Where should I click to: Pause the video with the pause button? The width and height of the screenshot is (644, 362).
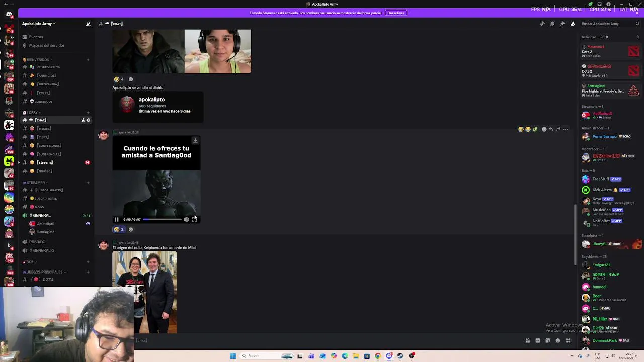coord(116,219)
